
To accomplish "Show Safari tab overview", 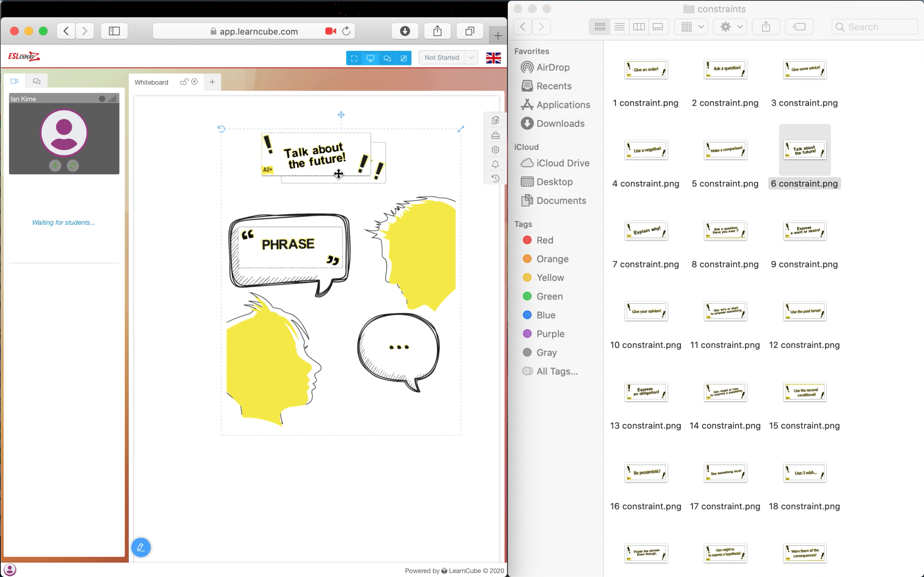I will (470, 31).
